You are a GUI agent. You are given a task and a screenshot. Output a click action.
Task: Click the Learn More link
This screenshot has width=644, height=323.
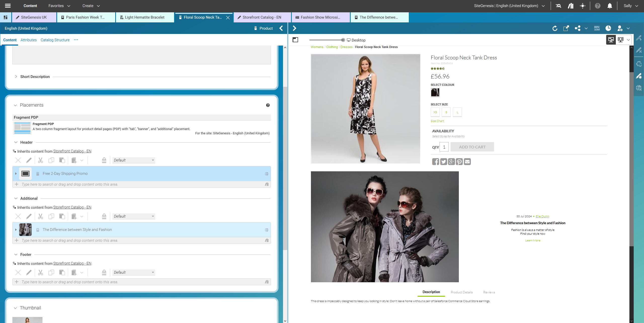[533, 240]
